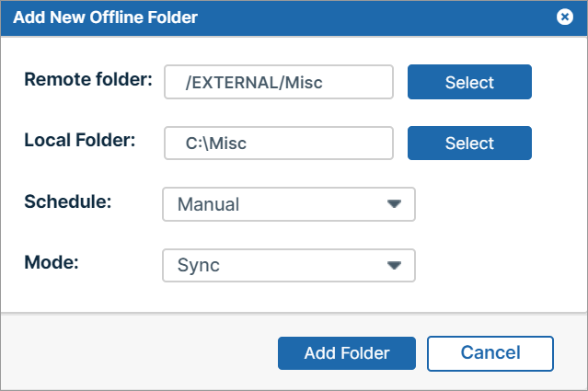588x391 pixels.
Task: Open the Mode dropdown menu
Action: [288, 266]
